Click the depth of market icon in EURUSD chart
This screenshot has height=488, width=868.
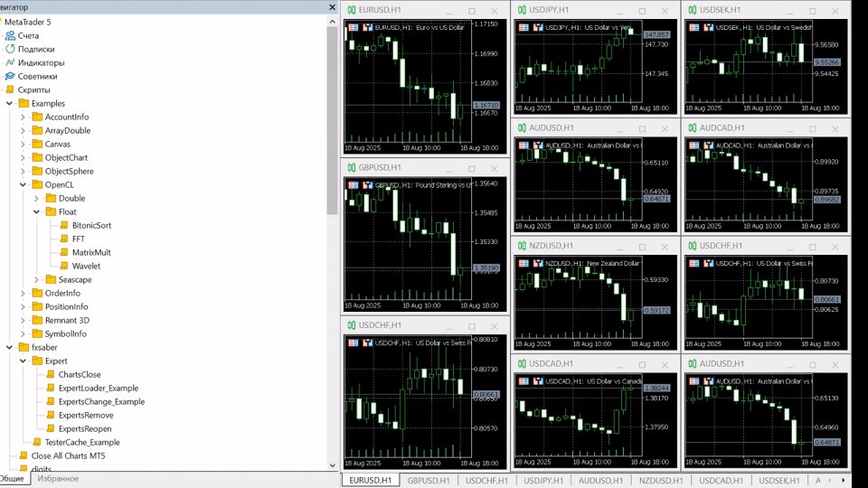coord(354,27)
